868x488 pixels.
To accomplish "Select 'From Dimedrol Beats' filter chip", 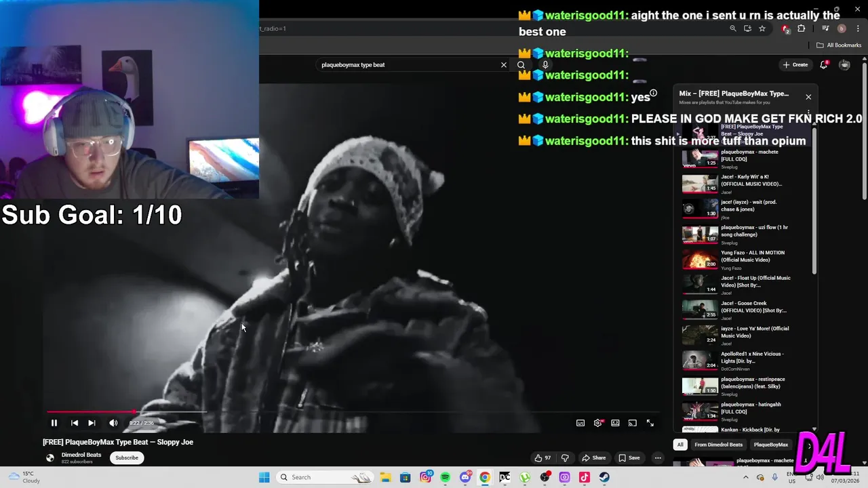I will [x=718, y=445].
